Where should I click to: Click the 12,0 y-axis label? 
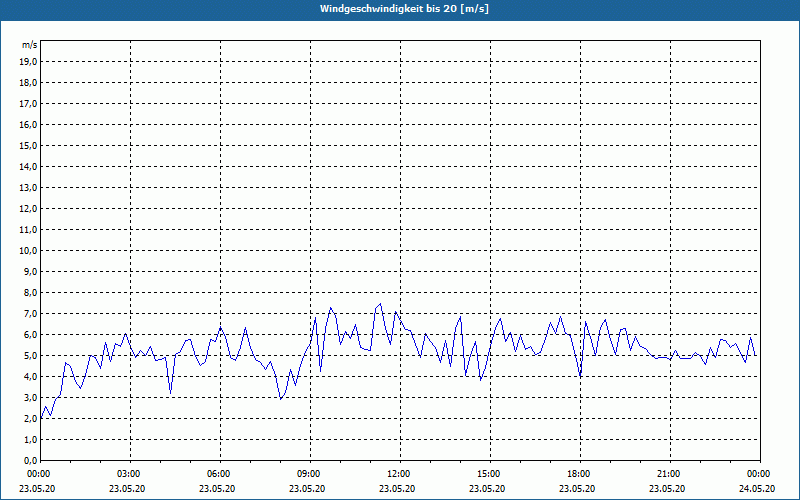(x=28, y=209)
